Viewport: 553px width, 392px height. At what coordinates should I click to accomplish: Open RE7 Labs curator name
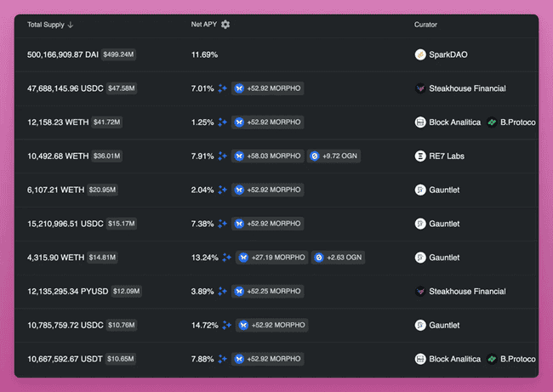(x=447, y=156)
